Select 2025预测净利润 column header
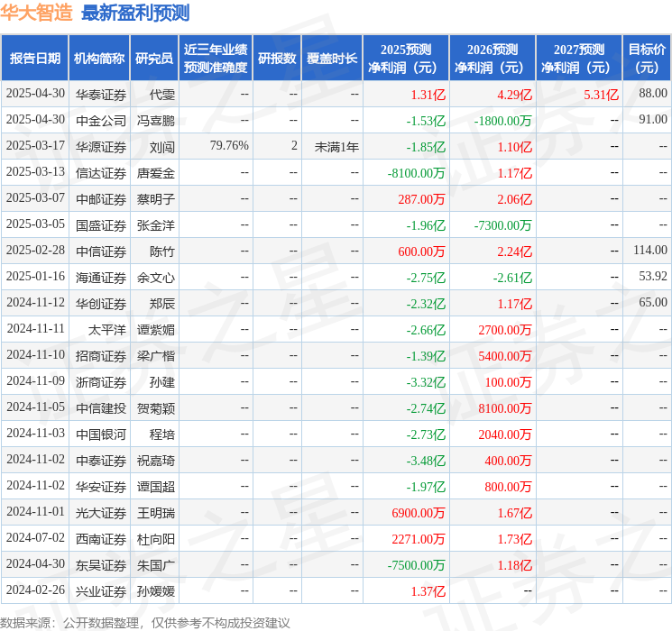Screen dimensions: 672x631 [406, 59]
